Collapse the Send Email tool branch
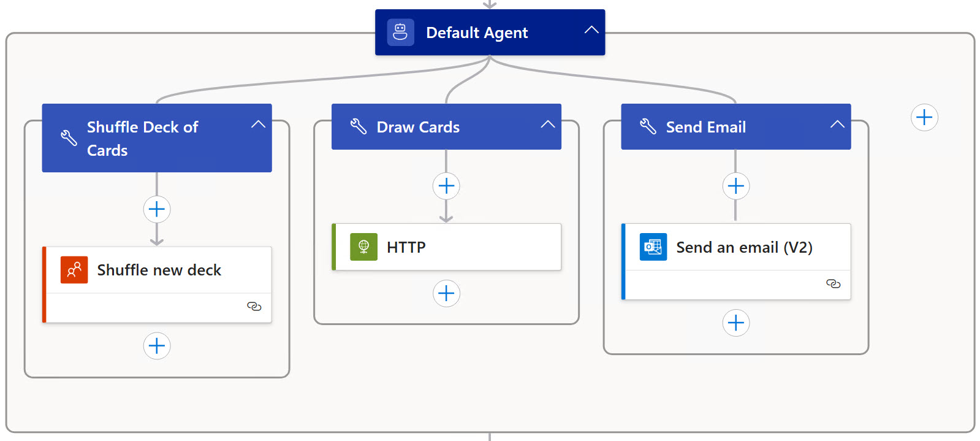980x441 pixels. [837, 125]
